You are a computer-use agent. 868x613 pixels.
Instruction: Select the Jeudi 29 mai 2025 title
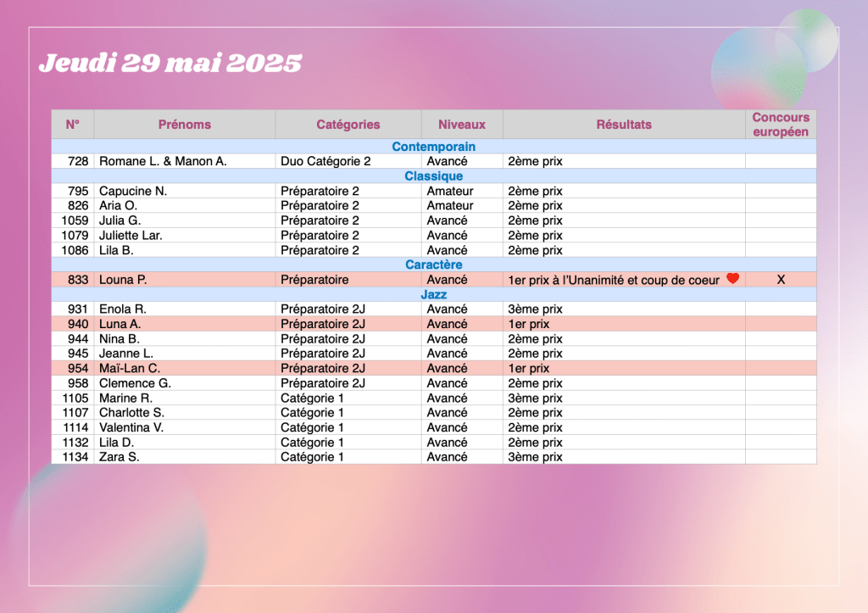point(170,64)
